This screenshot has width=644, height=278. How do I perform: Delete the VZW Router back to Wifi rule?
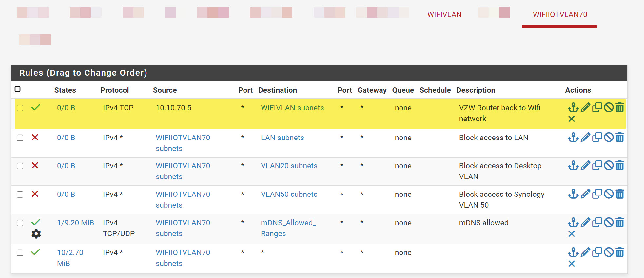click(x=620, y=107)
